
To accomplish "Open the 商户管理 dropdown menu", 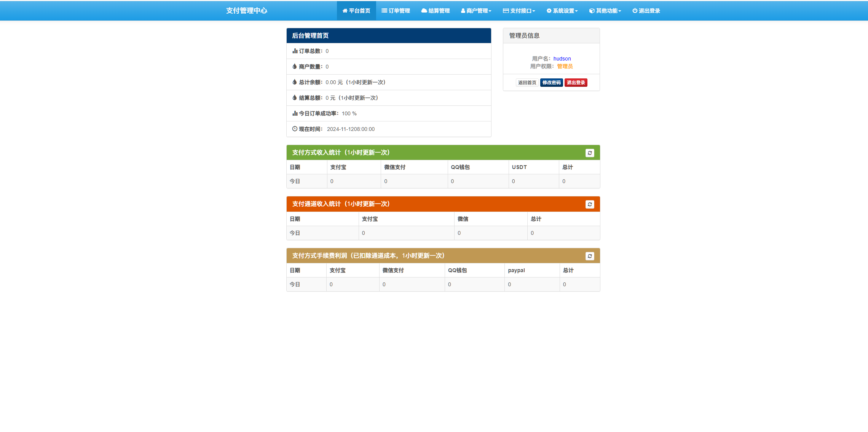I will 476,11.
